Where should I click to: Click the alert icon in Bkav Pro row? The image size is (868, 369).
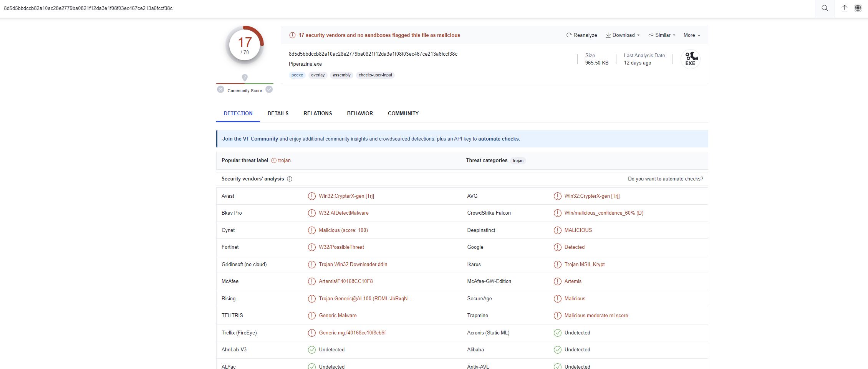312,213
